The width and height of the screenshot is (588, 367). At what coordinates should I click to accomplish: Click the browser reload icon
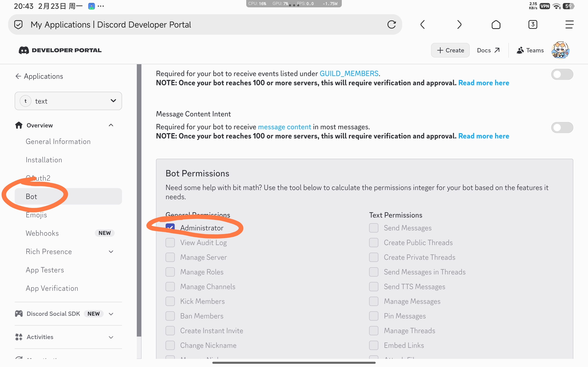(x=391, y=24)
